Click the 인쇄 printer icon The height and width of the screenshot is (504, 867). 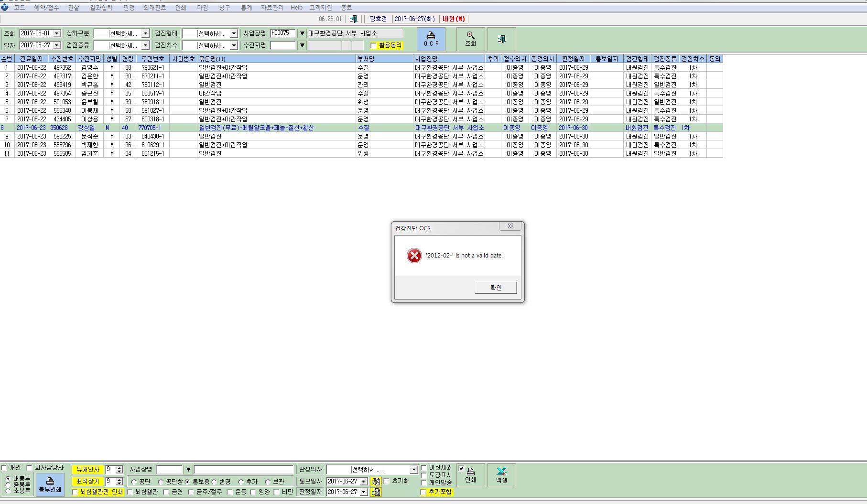click(471, 475)
